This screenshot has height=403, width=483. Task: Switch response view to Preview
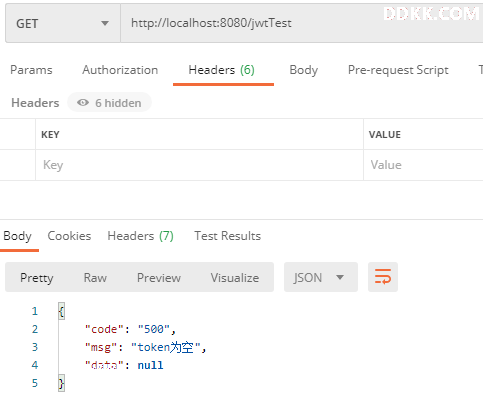pyautogui.click(x=159, y=277)
